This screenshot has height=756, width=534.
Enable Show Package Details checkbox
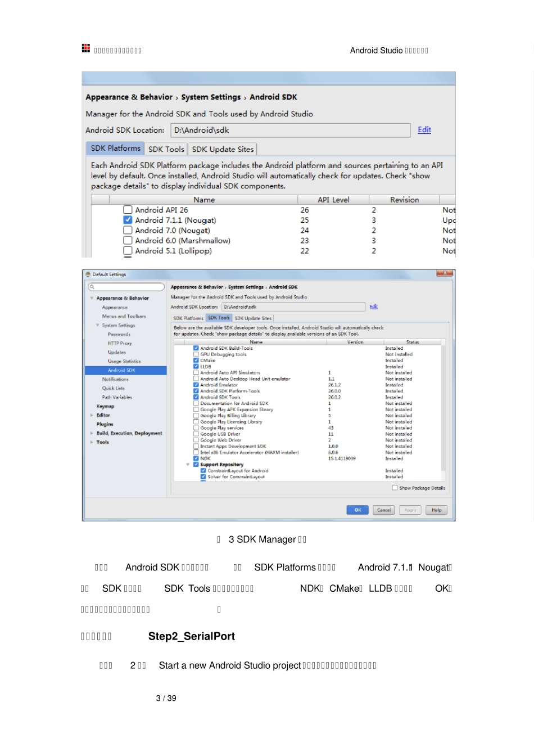tap(395, 488)
